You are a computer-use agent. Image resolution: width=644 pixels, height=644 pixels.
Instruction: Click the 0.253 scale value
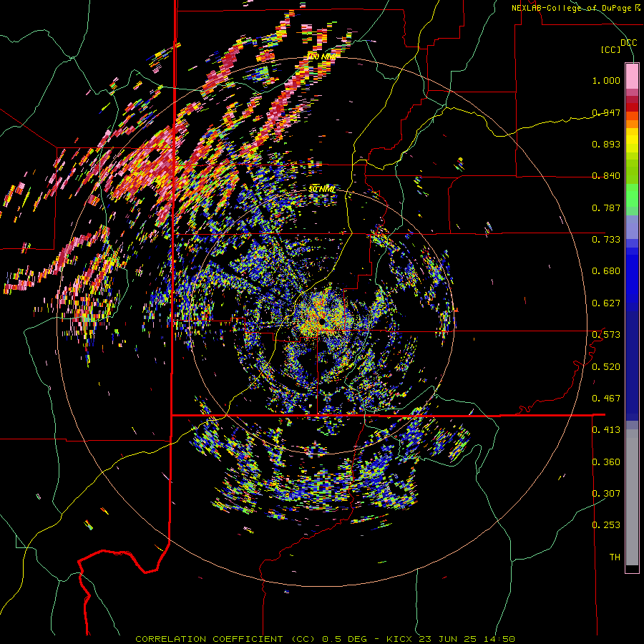coord(606,525)
